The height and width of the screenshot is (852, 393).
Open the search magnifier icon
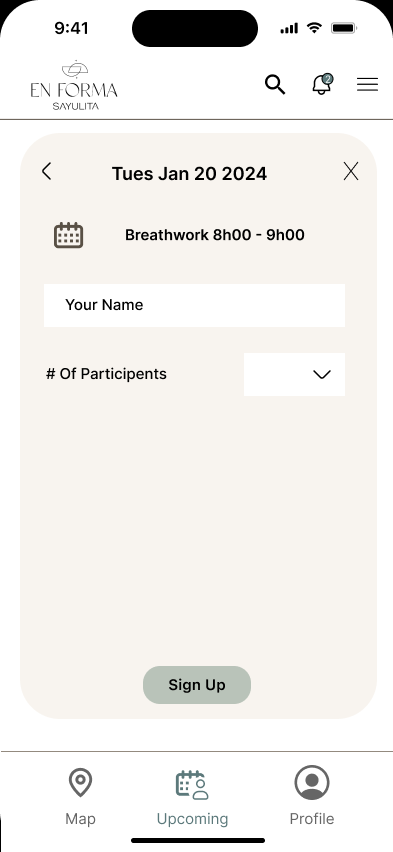point(275,85)
